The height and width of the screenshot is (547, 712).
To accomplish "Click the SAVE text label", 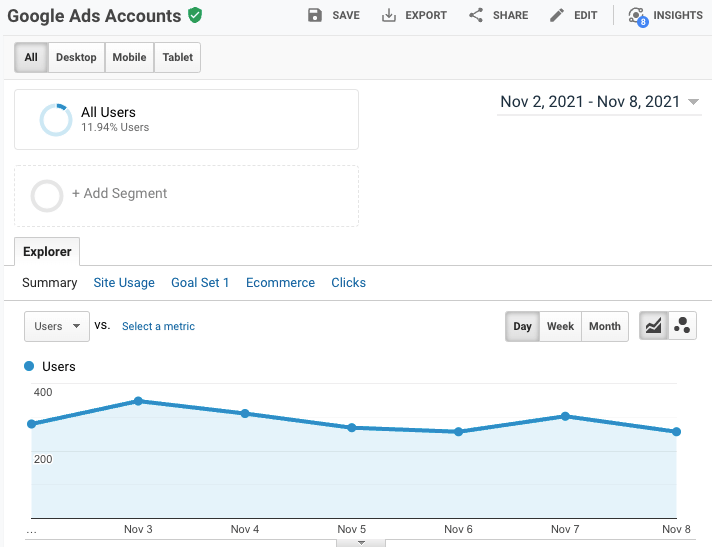I will pos(346,15).
